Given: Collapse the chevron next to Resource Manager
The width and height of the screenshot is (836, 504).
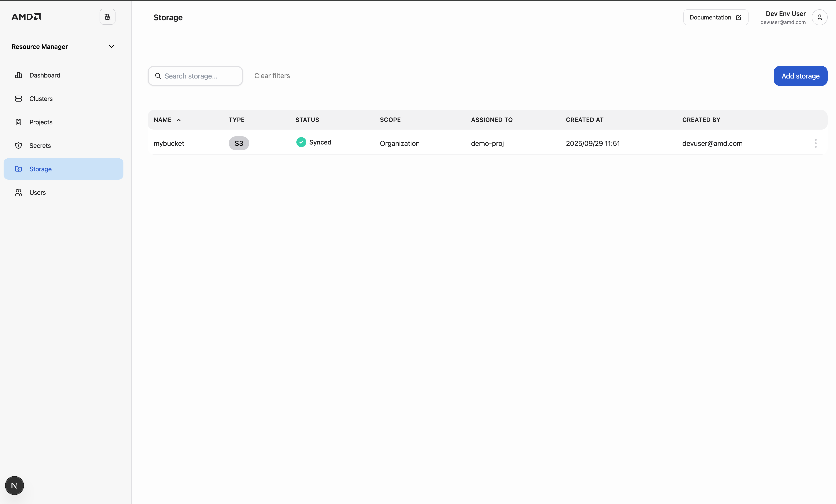Looking at the screenshot, I should [x=111, y=47].
